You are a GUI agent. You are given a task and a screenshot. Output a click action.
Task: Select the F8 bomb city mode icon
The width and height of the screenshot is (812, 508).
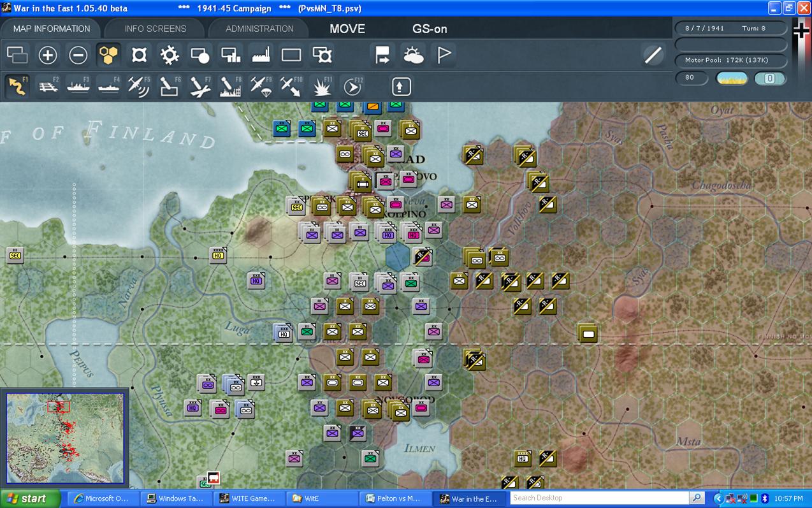point(231,86)
